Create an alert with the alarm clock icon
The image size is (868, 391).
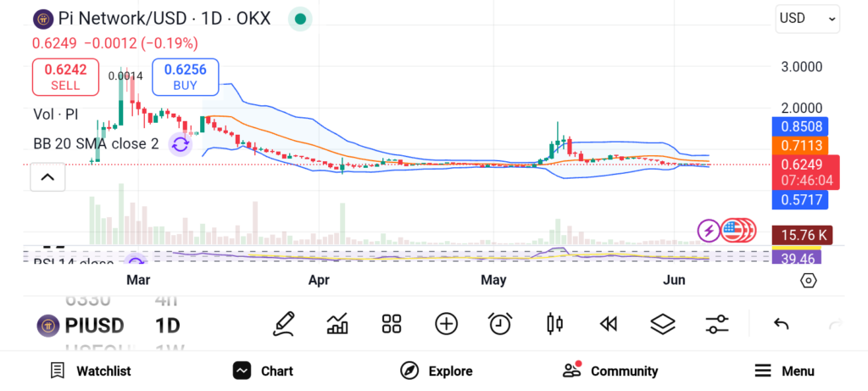click(x=500, y=323)
